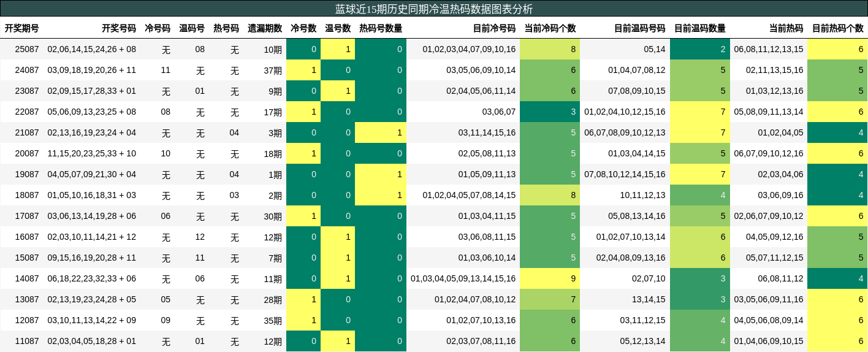Click the 目前温码数量 column header
The height and width of the screenshot is (352, 868).
click(x=700, y=28)
